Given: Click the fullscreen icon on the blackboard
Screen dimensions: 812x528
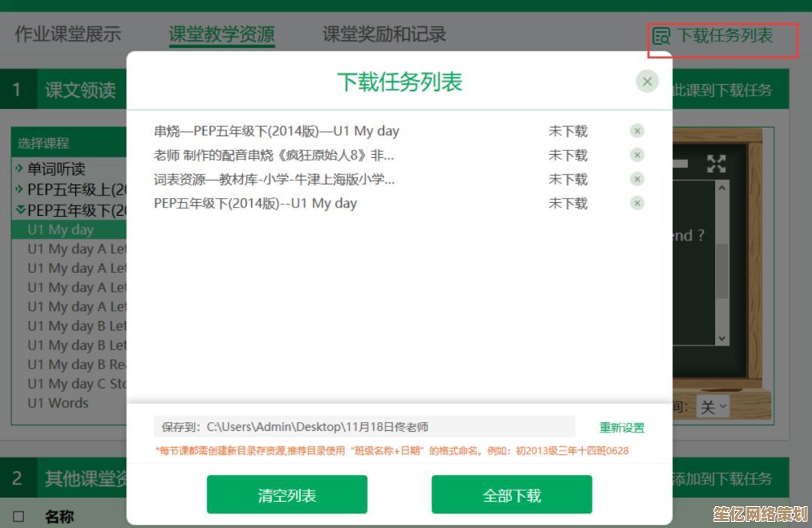Looking at the screenshot, I should click(717, 164).
